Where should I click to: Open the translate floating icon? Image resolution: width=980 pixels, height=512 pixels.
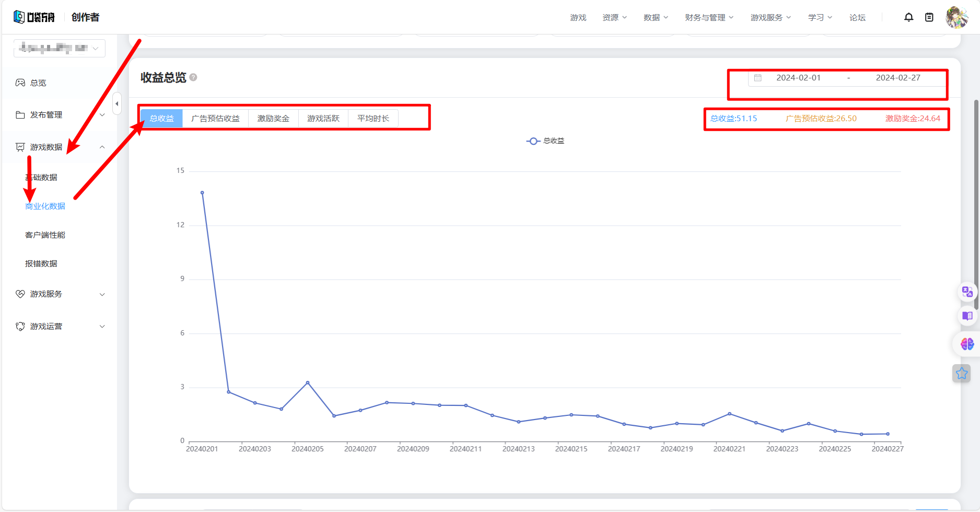pos(967,292)
